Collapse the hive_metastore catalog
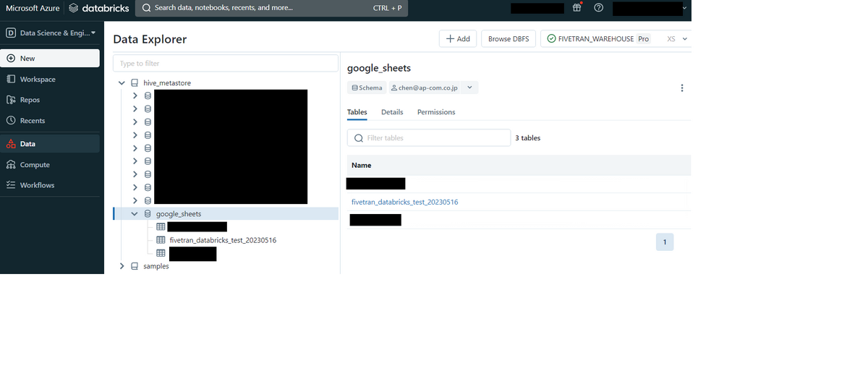Screen dimensions: 868x384 tap(122, 83)
